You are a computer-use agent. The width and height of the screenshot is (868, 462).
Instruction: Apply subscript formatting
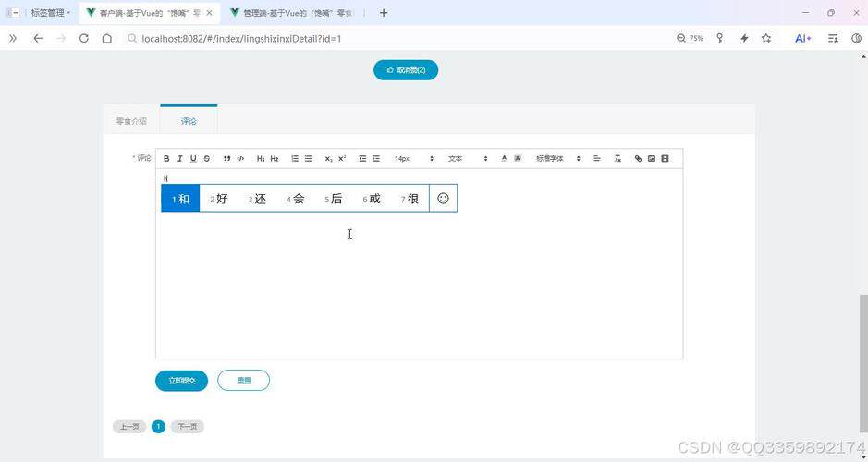pos(329,159)
